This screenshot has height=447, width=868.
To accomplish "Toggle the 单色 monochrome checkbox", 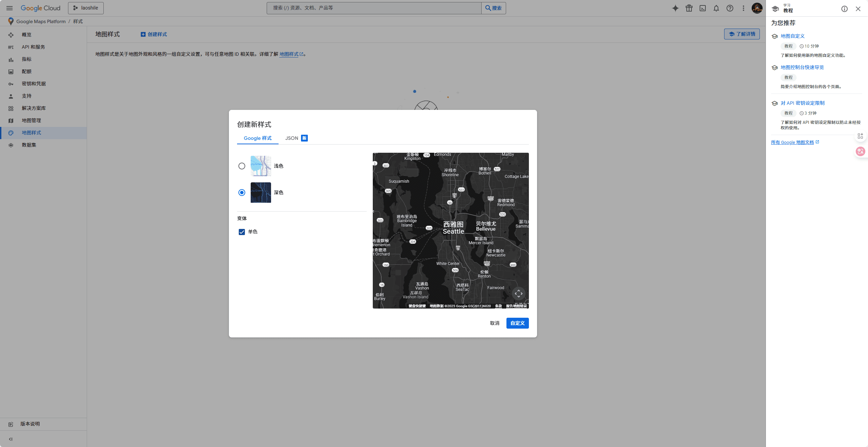I will [242, 232].
